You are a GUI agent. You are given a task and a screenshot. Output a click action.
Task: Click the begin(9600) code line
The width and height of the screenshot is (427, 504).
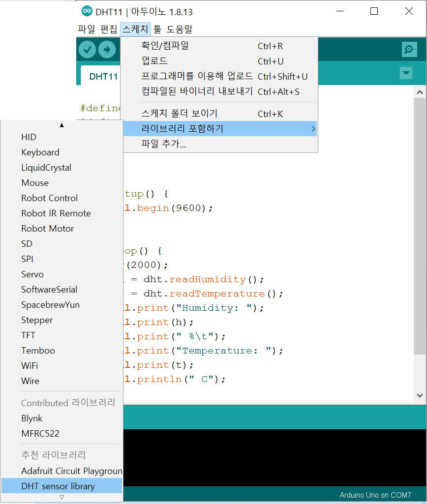point(168,208)
